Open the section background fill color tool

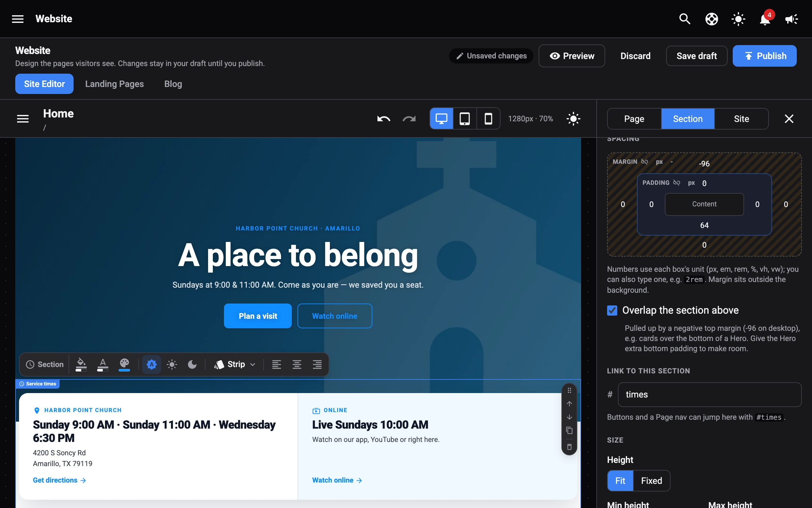click(81, 364)
